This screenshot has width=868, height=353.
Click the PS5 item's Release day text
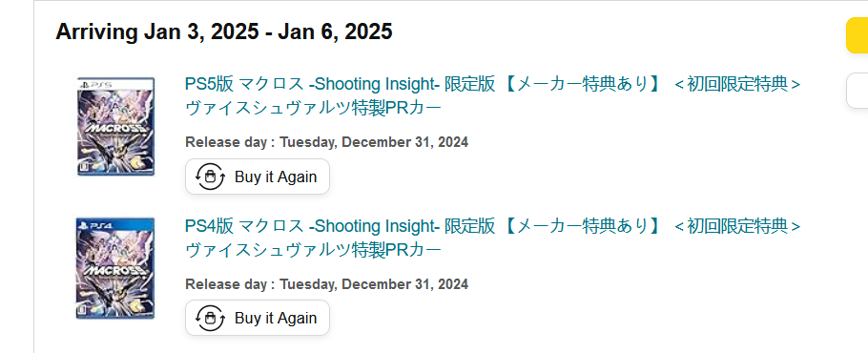point(326,142)
